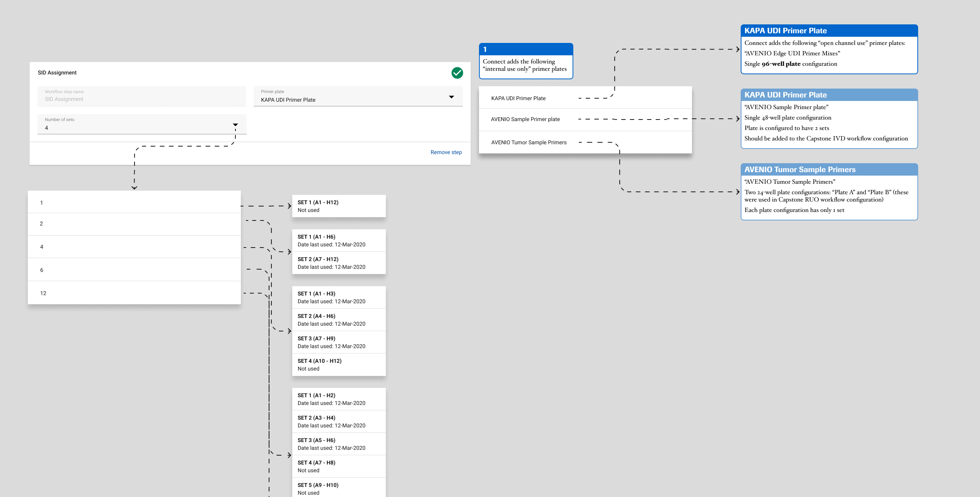Choose 4 in the number of sets list

pyautogui.click(x=41, y=247)
